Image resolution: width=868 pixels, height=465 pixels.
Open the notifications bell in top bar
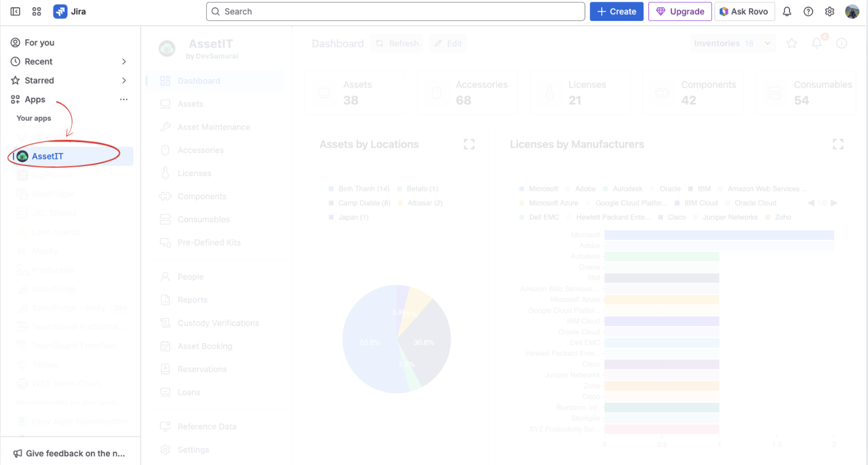coord(787,12)
